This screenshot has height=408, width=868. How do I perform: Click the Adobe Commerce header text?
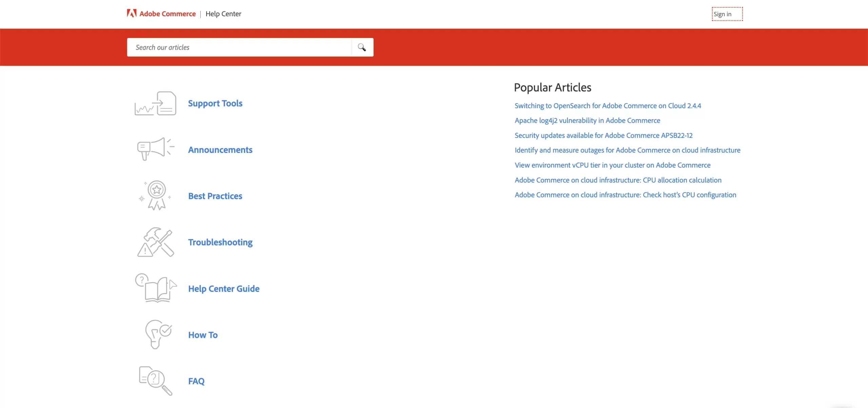167,14
